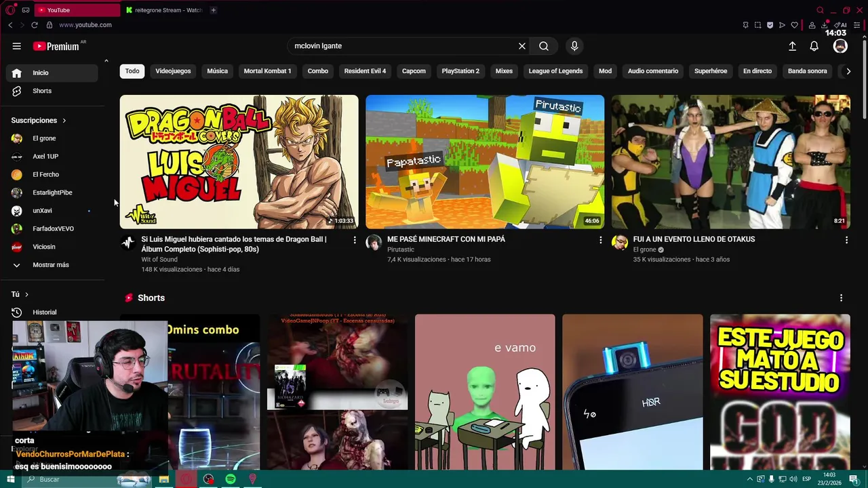Image resolution: width=868 pixels, height=488 pixels.
Task: Select the Resident Evil 4 chip
Action: pos(365,71)
